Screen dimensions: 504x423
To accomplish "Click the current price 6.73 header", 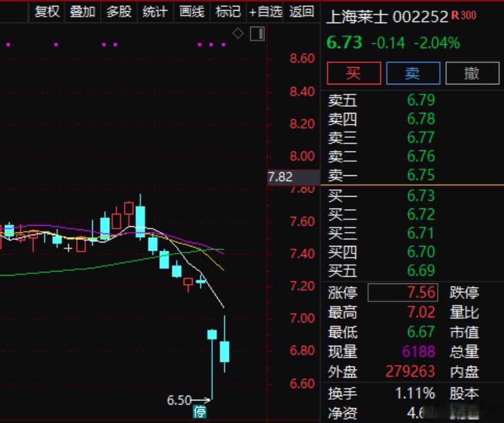I will click(x=344, y=42).
